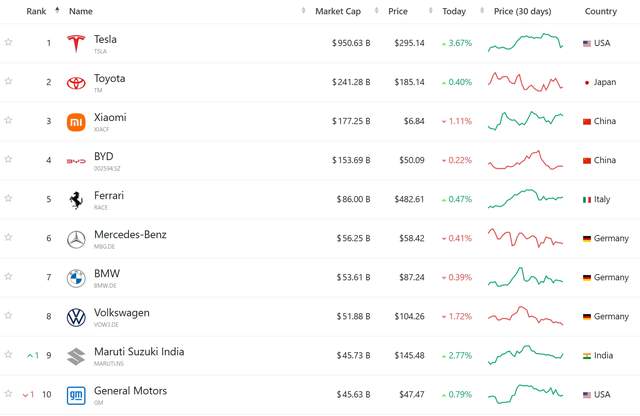The width and height of the screenshot is (640, 416).
Task: Select the Ferrari prancing horse logo
Action: point(76,200)
